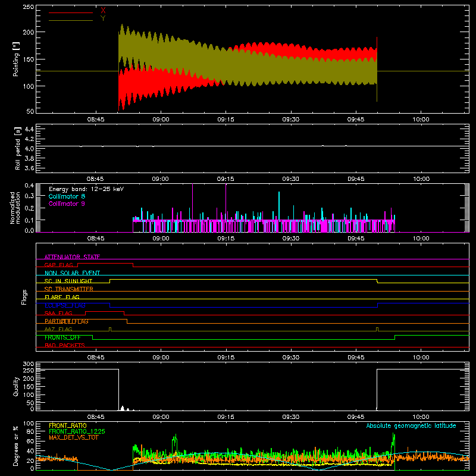Click the 300 value on the Quality axis
Screen dimensions: 476x476
pos(29,364)
